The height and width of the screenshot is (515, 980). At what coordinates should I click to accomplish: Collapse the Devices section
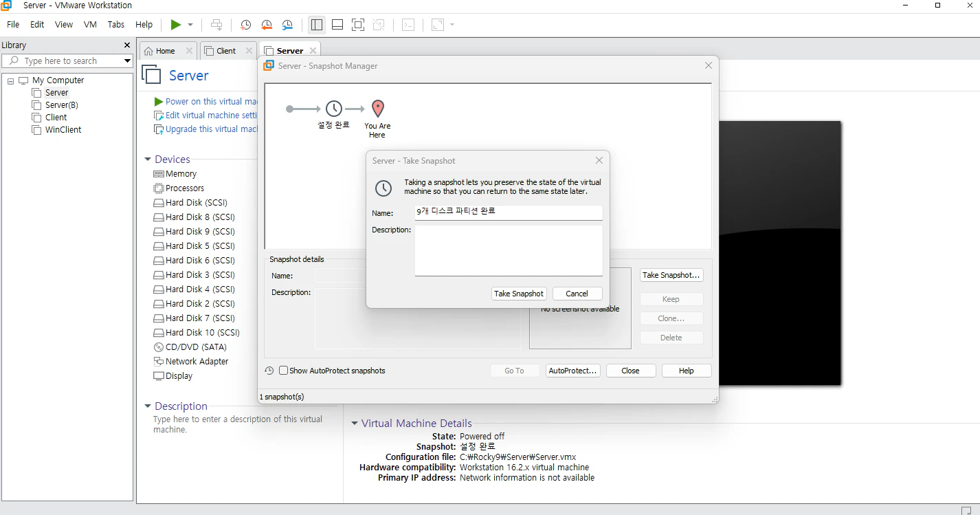pyautogui.click(x=148, y=160)
